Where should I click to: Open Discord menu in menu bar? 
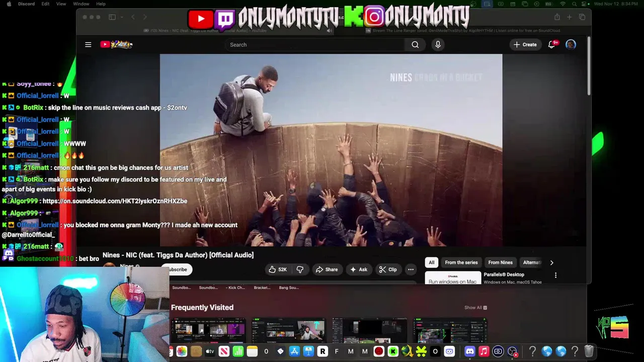click(26, 4)
